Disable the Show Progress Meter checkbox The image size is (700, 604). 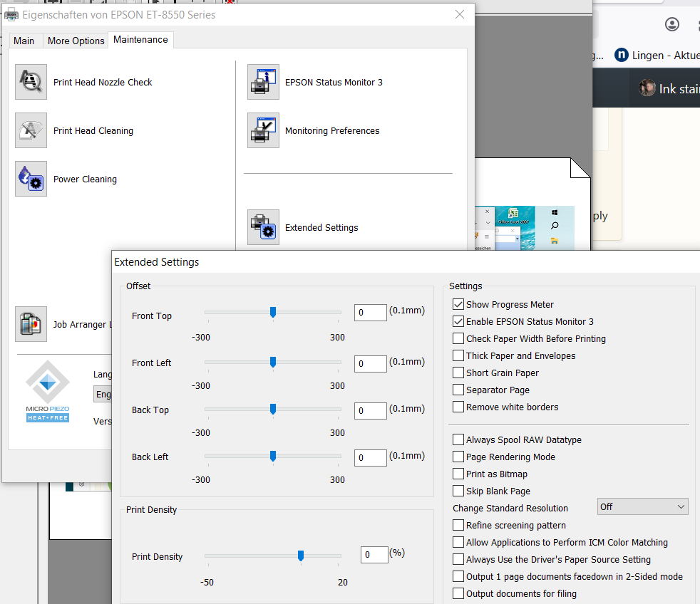pos(458,304)
